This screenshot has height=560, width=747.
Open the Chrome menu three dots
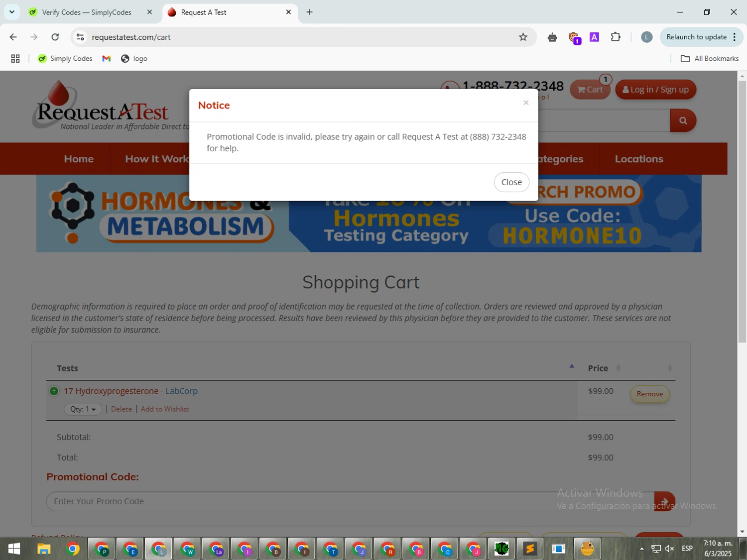point(735,37)
